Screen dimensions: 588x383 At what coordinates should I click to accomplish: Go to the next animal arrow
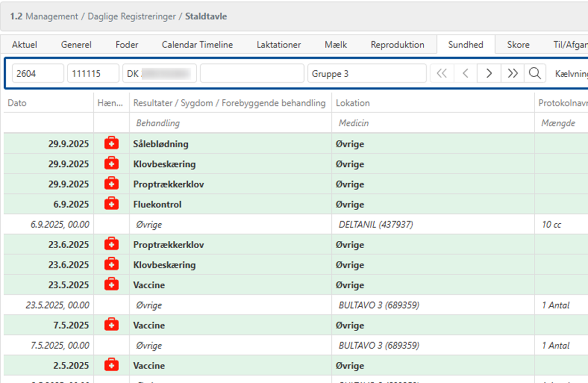point(489,73)
